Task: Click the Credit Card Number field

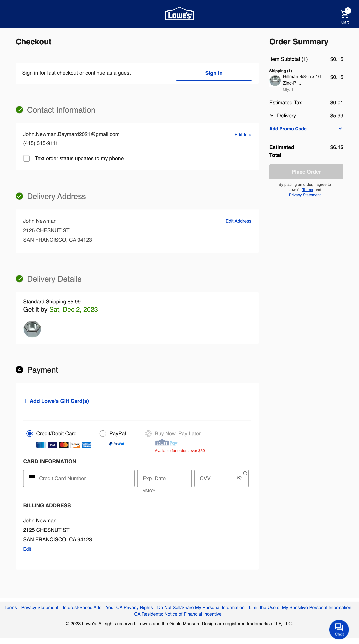Action: (x=79, y=478)
